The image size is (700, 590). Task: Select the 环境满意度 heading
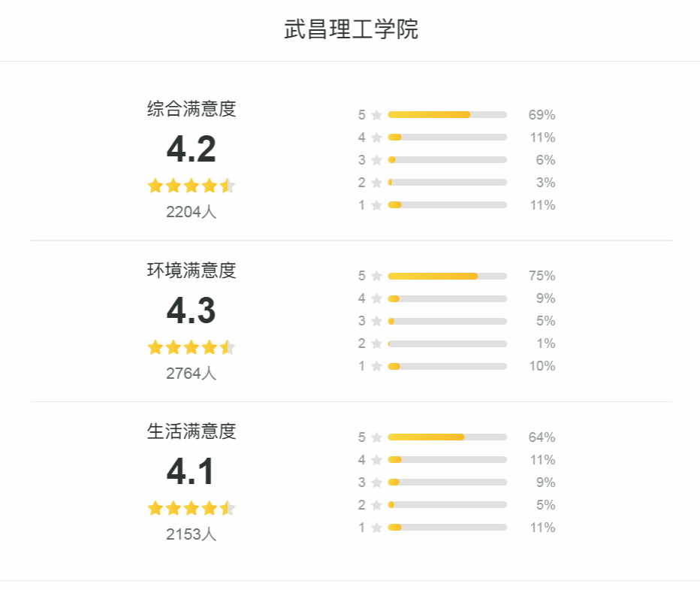[192, 271]
